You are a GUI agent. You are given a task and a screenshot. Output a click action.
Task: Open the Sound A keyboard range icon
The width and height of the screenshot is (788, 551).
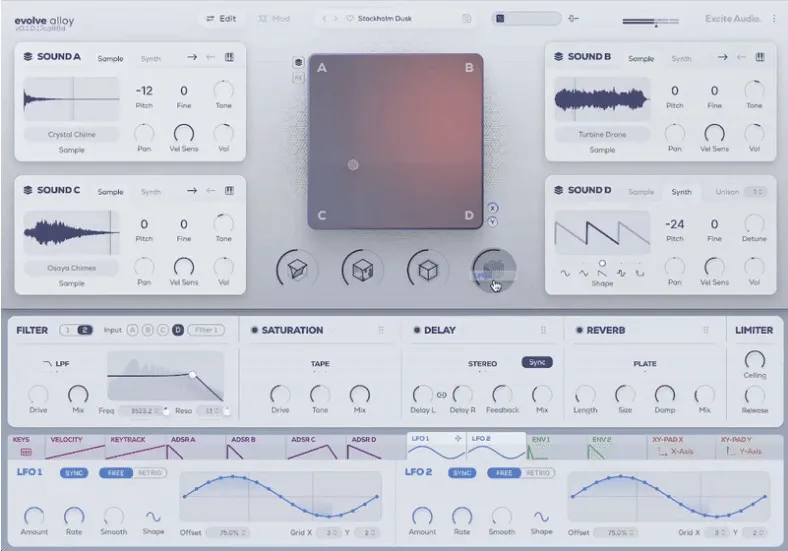pos(229,57)
